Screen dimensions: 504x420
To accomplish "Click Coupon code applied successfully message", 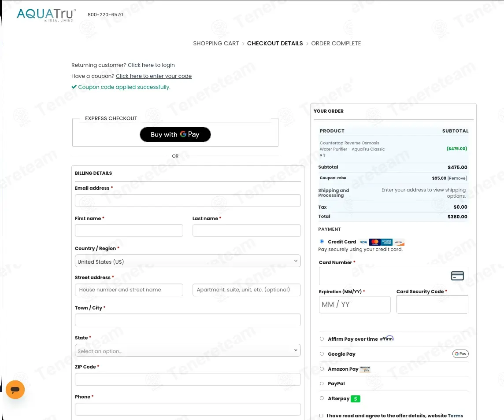I will click(124, 87).
